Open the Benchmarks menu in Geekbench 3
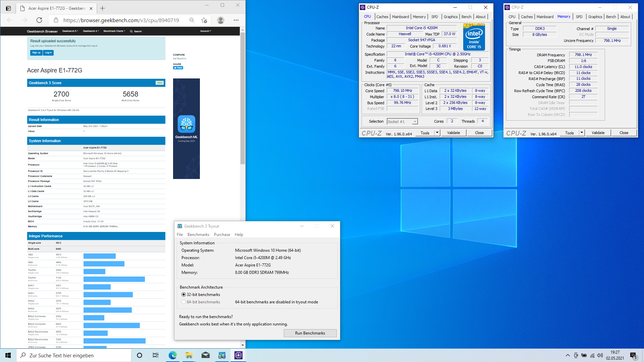The image size is (644, 362). pos(198,235)
